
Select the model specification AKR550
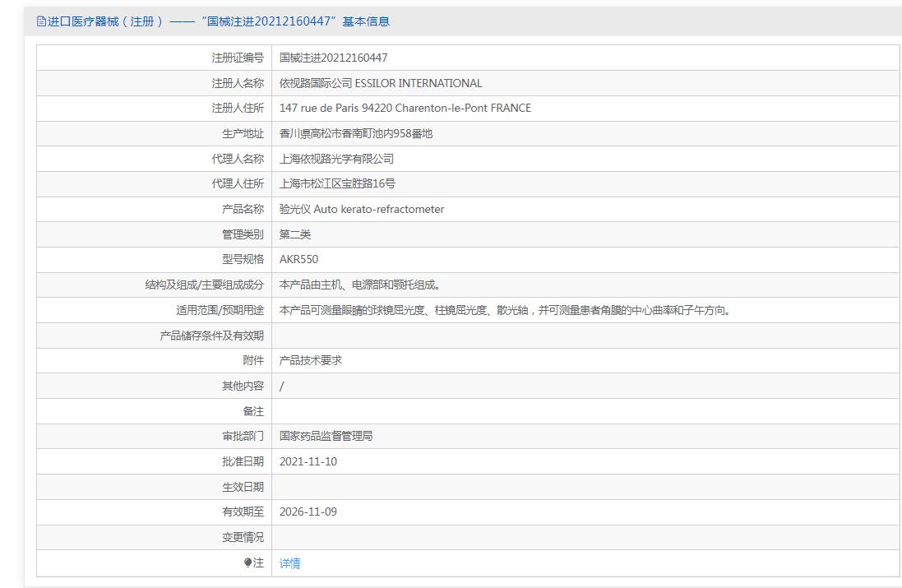tap(298, 260)
